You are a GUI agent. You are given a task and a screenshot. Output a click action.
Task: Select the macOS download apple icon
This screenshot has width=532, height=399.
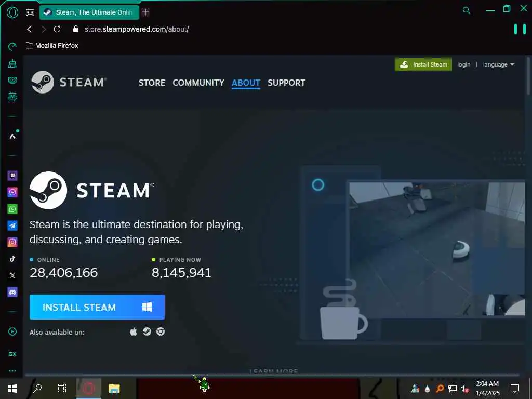point(134,331)
